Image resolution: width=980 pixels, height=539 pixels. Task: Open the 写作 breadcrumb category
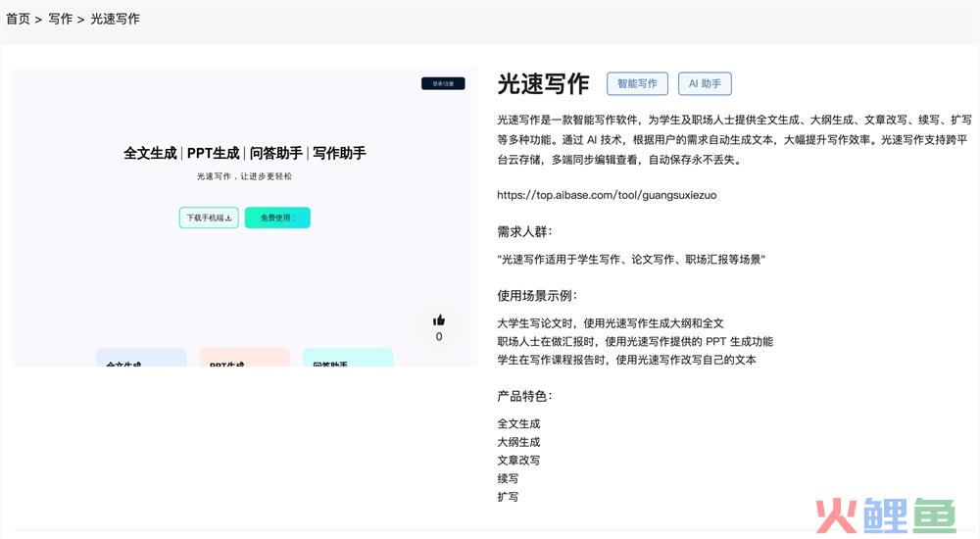[x=61, y=19]
